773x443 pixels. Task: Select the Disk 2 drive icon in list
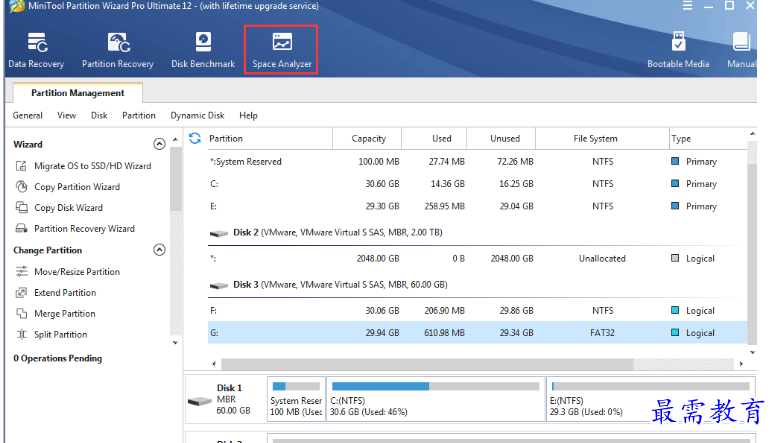point(218,233)
